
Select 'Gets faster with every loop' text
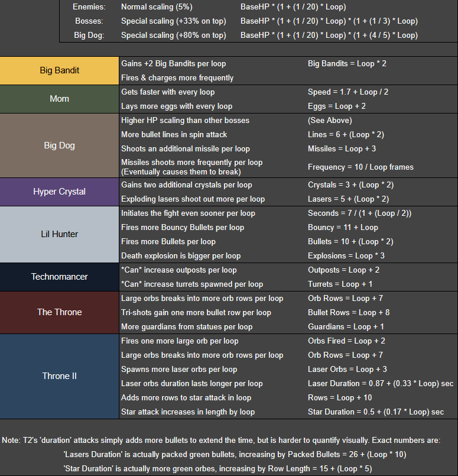[168, 92]
